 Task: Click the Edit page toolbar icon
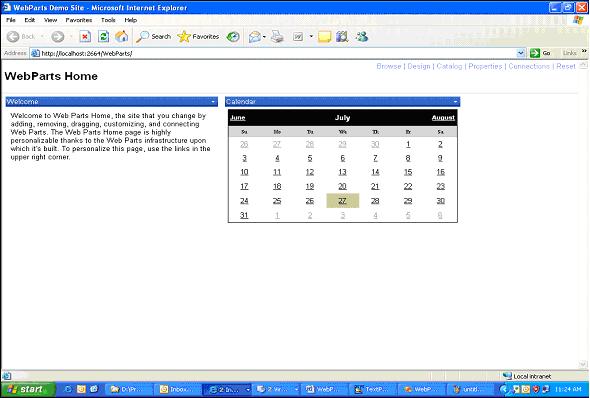click(x=298, y=36)
